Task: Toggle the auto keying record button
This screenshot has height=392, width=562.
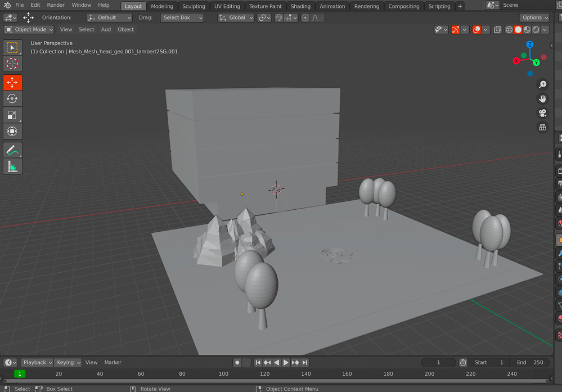Action: (237, 363)
